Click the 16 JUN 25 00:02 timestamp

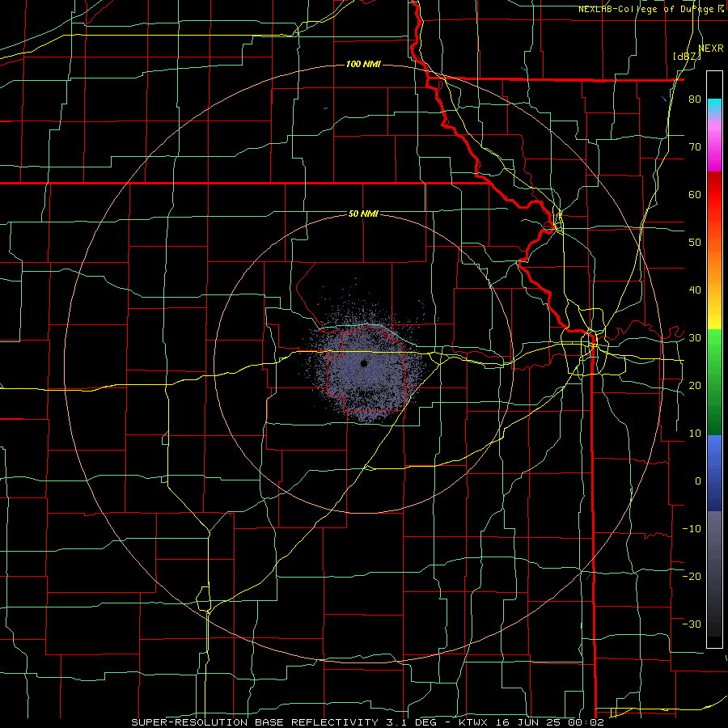548,722
